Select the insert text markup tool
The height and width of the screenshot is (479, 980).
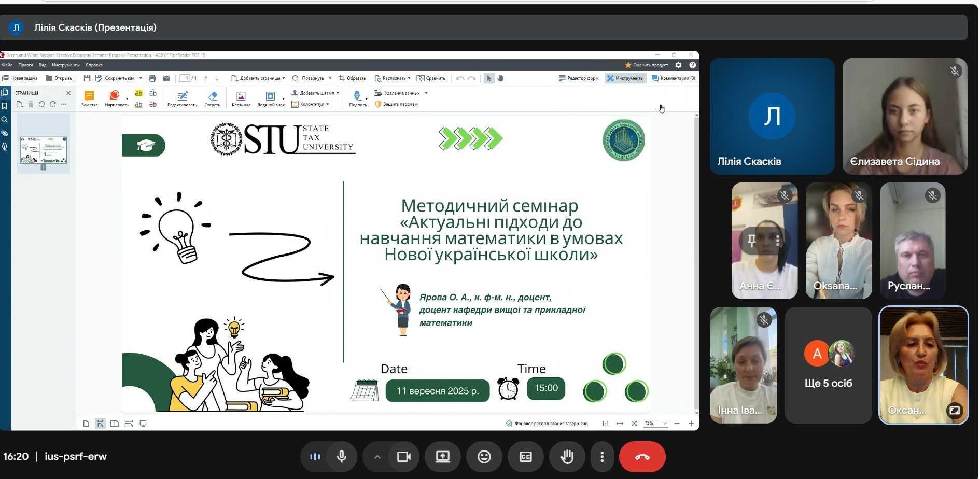point(153,93)
